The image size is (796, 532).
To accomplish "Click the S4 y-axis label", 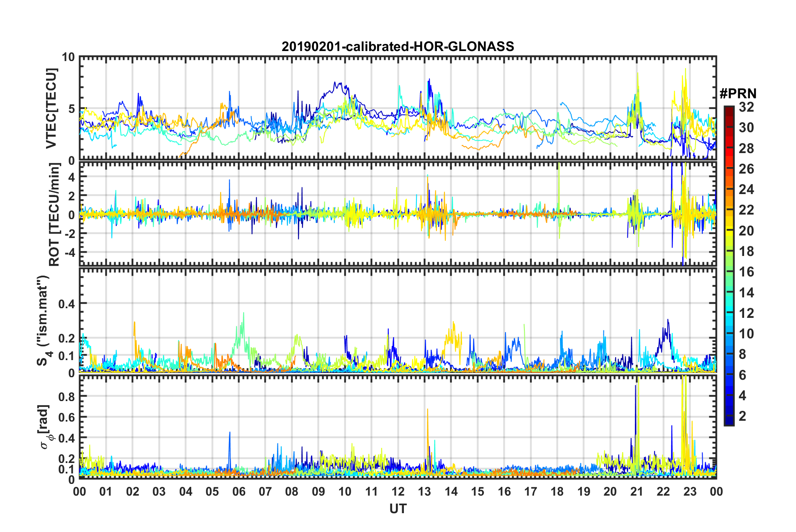I will 43,321.
